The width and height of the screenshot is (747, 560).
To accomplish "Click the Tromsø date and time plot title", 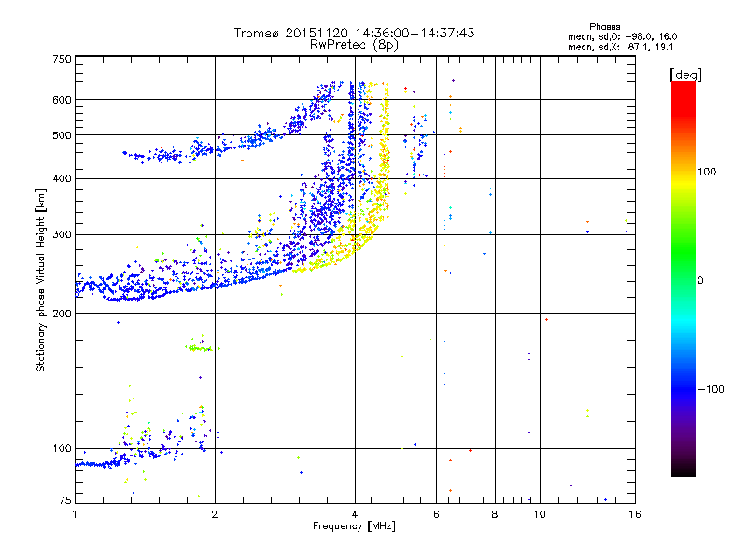I will 354,33.
